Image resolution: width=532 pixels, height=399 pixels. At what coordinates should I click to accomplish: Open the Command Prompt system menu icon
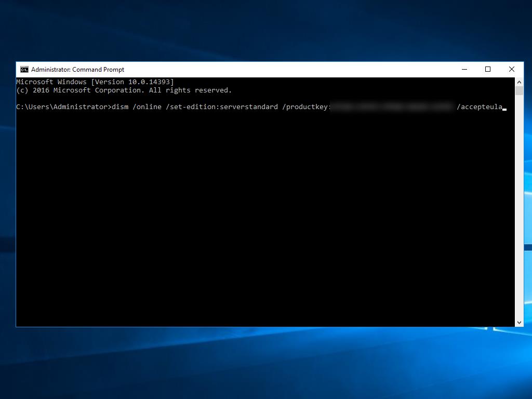tap(24, 70)
